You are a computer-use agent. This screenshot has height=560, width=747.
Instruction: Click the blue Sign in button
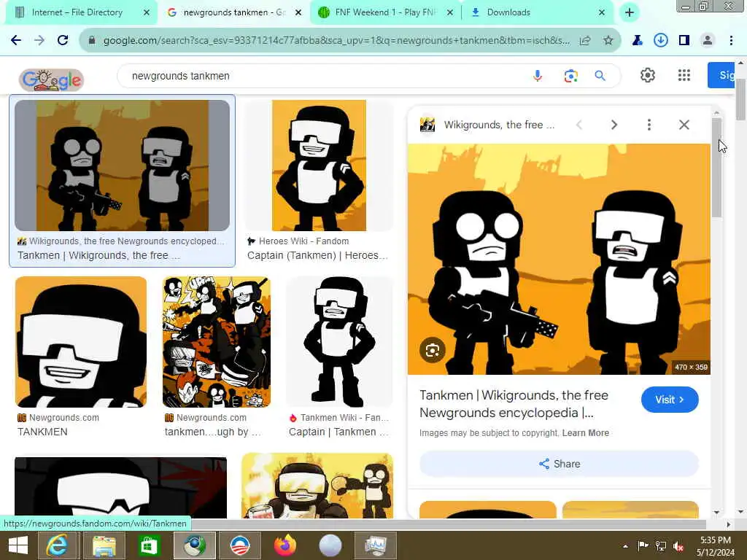click(x=721, y=75)
